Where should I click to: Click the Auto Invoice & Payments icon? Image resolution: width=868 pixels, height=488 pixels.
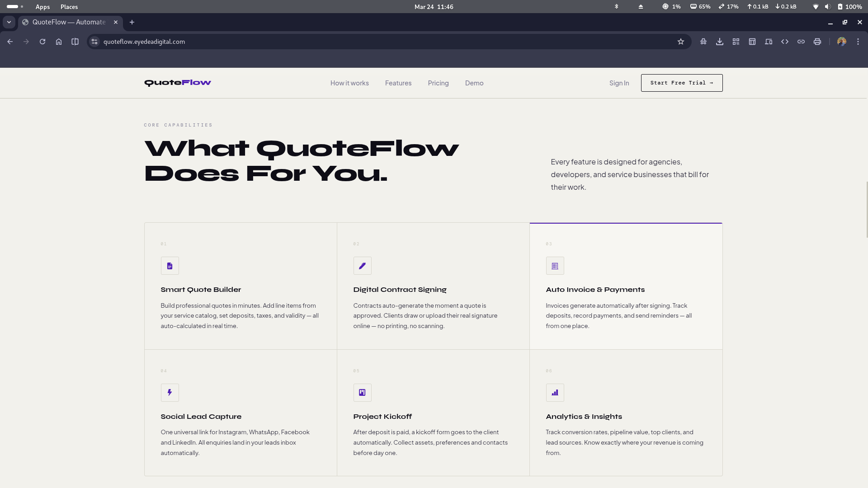click(555, 266)
